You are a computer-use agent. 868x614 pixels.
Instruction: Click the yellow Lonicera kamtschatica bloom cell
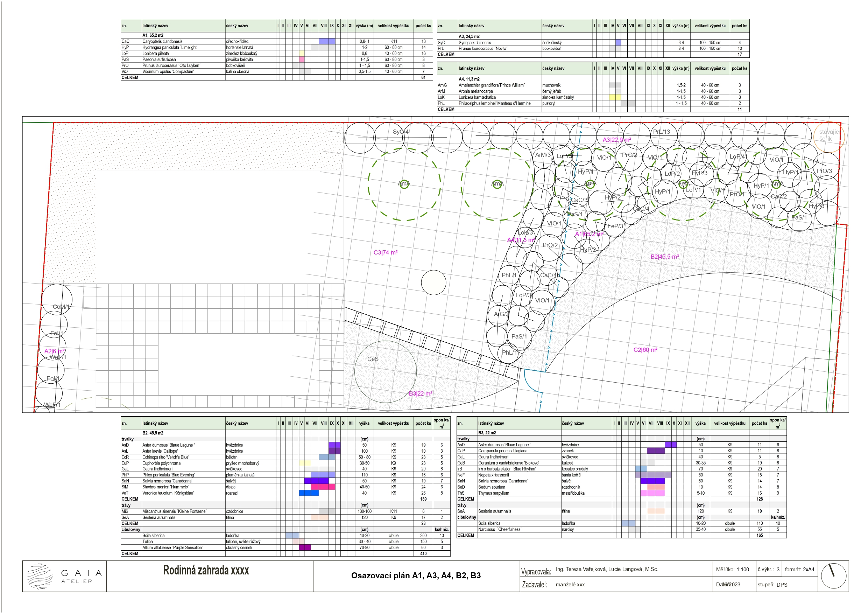click(614, 97)
